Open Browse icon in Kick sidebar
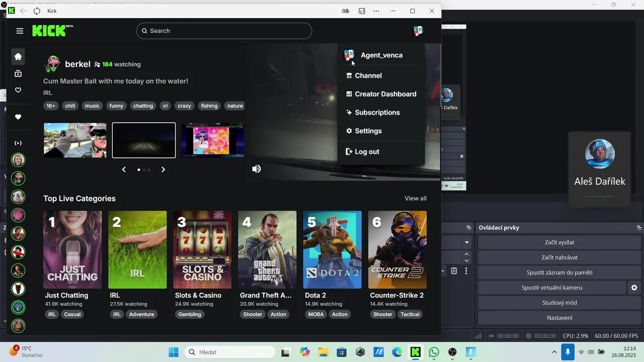 (18, 73)
